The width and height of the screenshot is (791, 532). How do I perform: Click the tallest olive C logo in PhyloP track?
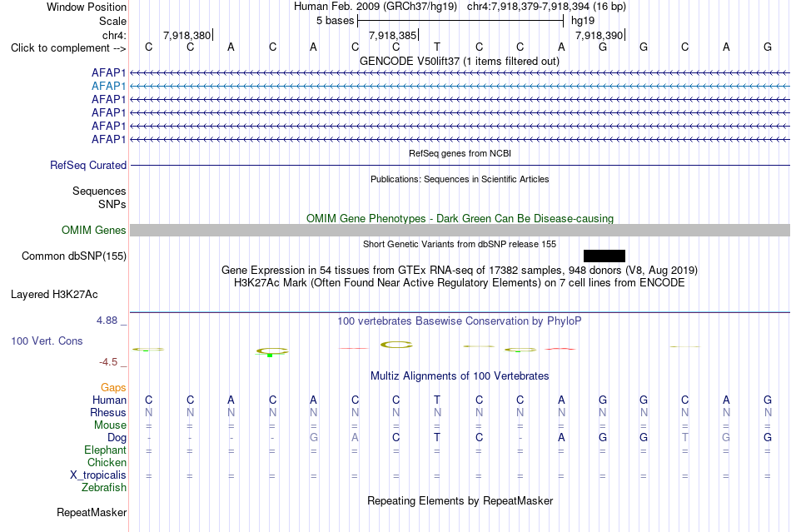point(396,345)
